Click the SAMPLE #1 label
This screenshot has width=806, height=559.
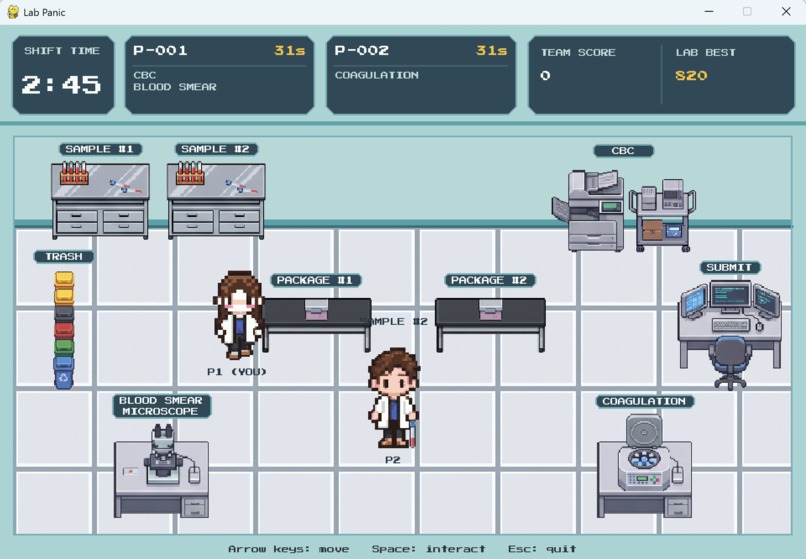(x=100, y=149)
